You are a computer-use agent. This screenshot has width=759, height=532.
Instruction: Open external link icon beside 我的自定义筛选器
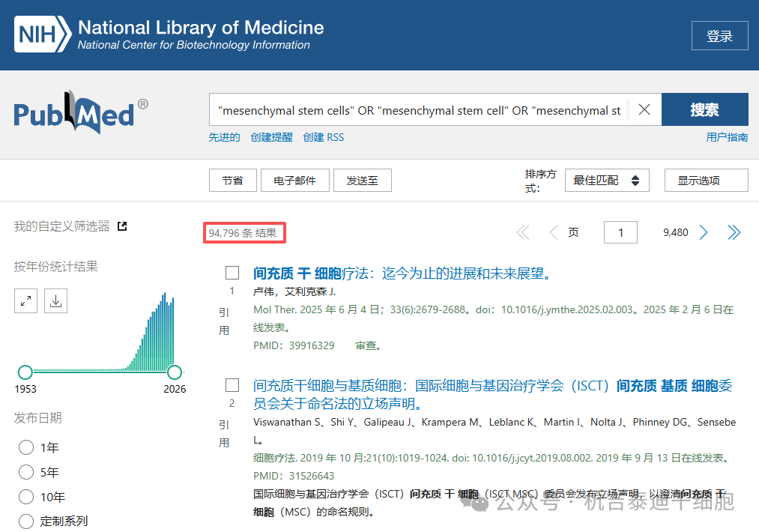coord(122,226)
